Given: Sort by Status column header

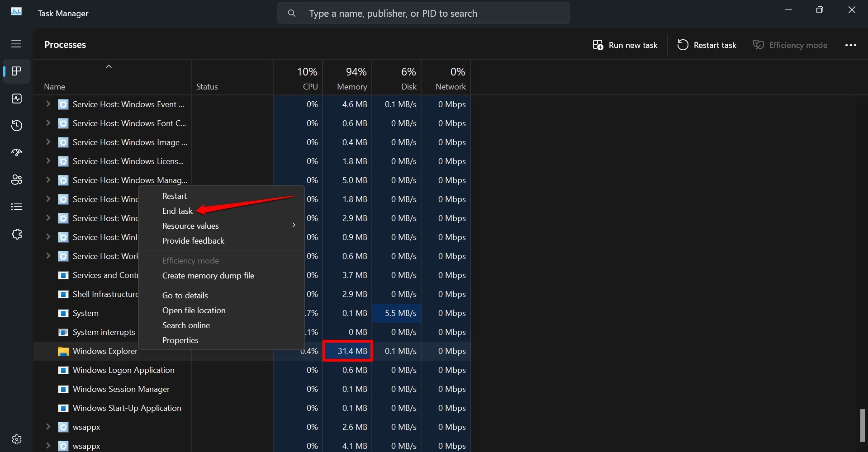Looking at the screenshot, I should [232, 78].
